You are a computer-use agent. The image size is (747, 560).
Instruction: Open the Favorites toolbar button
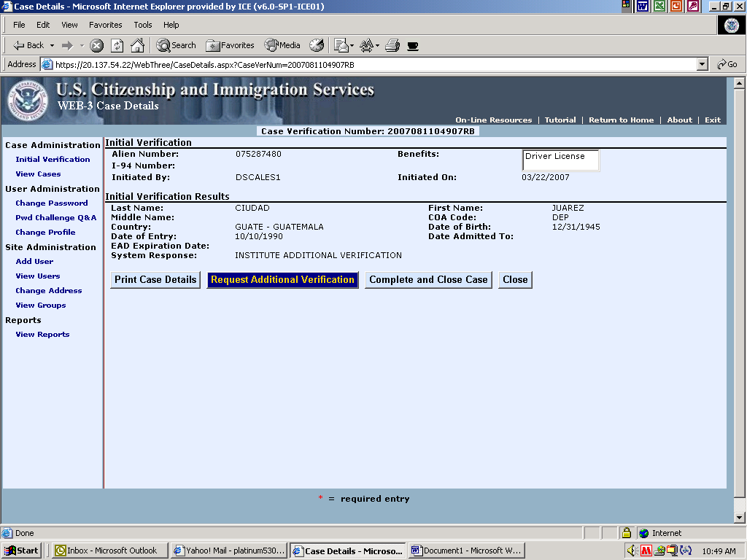pos(230,45)
